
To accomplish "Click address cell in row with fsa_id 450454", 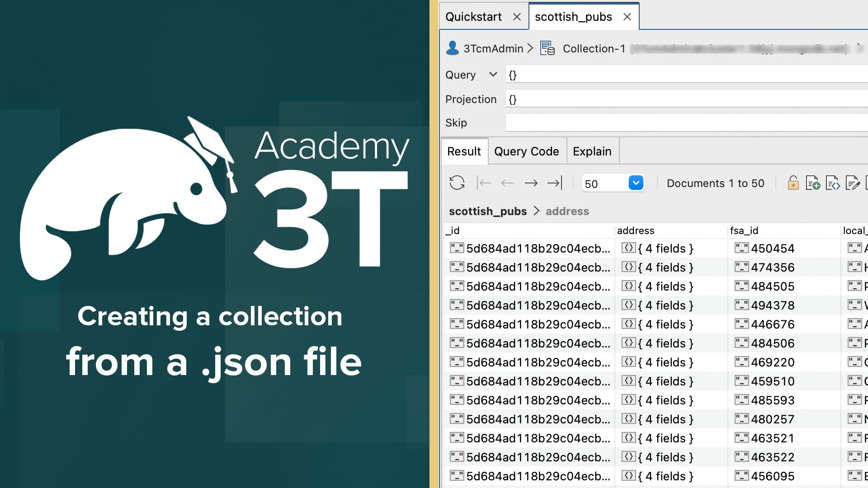I will coord(671,248).
